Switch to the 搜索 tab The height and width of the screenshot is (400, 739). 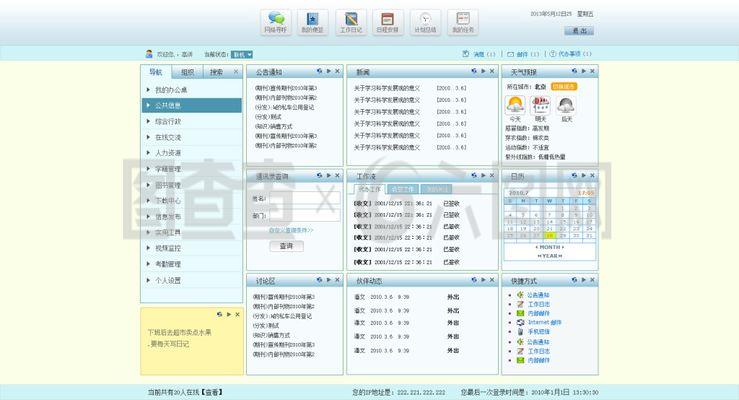217,73
